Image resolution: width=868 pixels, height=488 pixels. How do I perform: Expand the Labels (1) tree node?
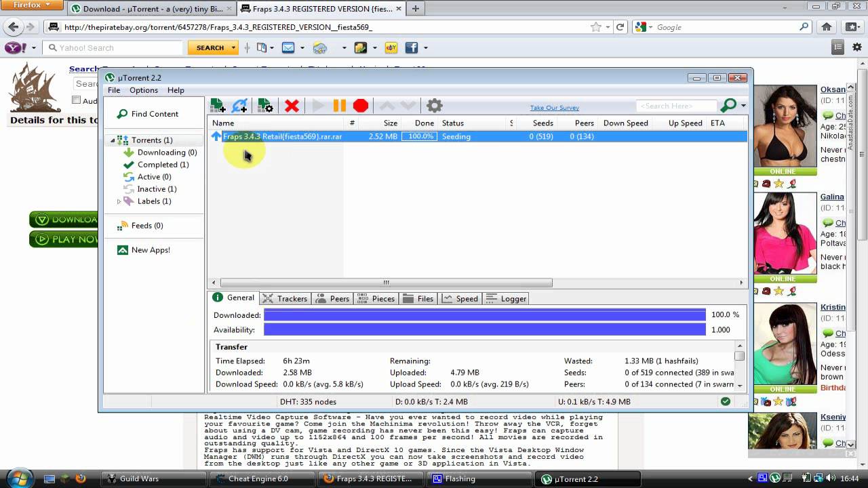pos(119,201)
